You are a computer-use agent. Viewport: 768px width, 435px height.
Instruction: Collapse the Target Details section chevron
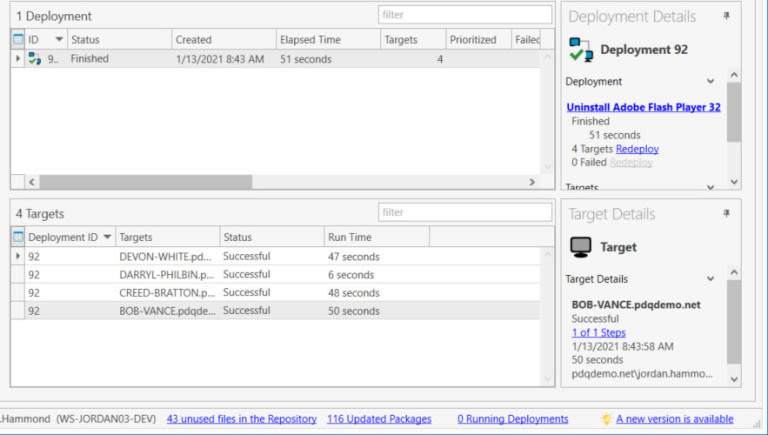(x=710, y=279)
